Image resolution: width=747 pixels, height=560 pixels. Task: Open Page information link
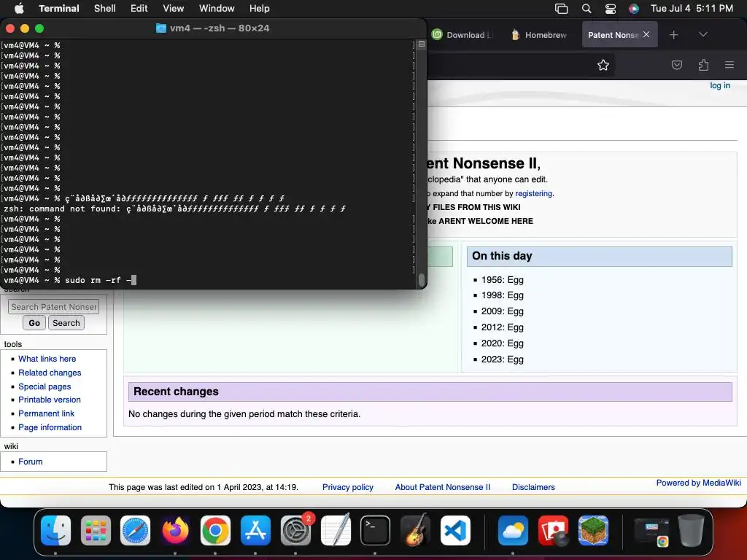(x=50, y=427)
